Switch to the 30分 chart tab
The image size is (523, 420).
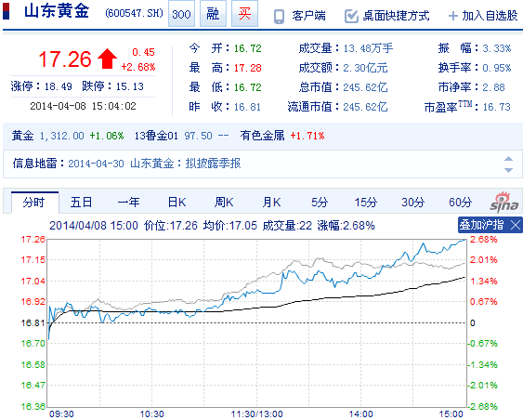coord(413,203)
